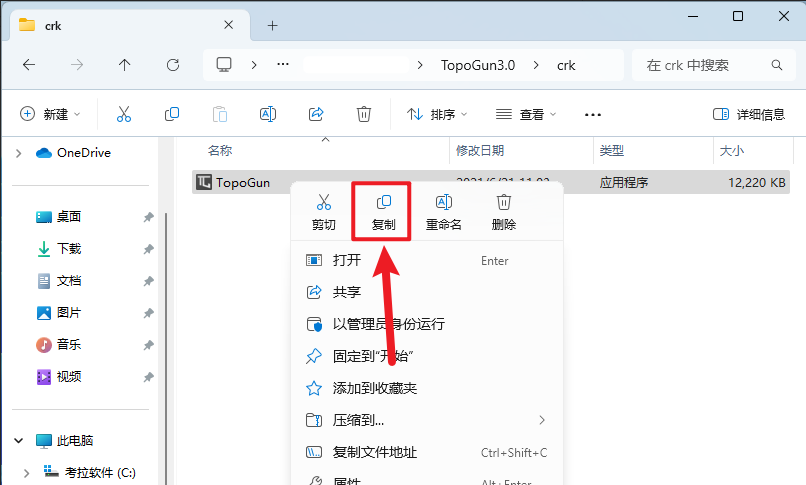This screenshot has width=806, height=485.
Task: Click the crk breadcrumb
Action: pyautogui.click(x=566, y=65)
